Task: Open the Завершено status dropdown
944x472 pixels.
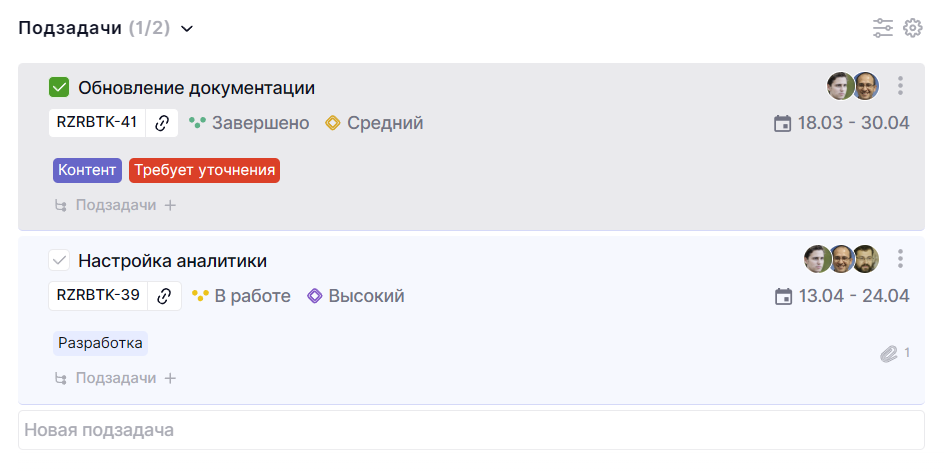Action: (x=249, y=123)
